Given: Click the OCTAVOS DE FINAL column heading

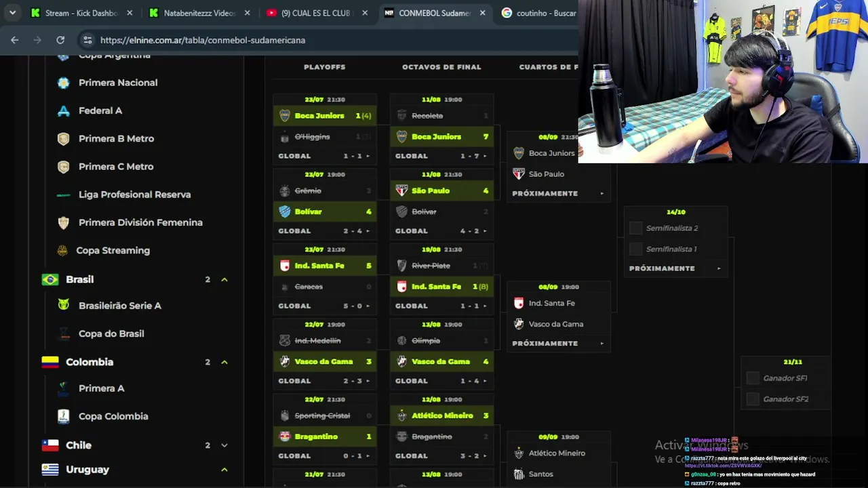Looking at the screenshot, I should [441, 67].
